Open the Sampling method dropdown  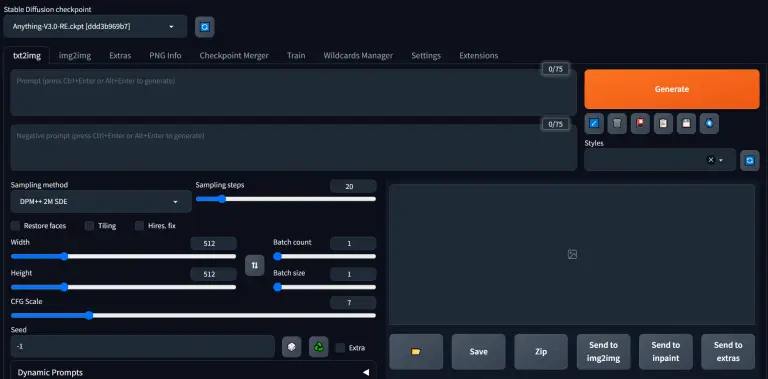coord(101,201)
